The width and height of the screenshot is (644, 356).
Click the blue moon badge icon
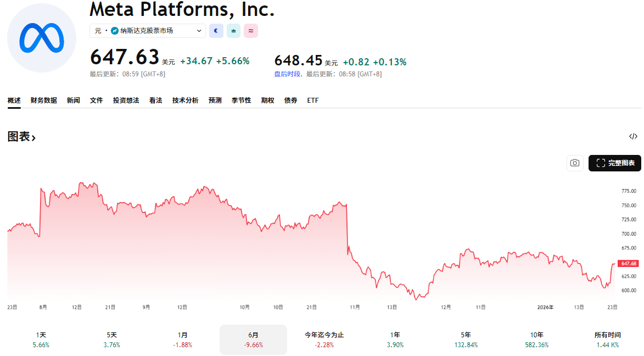pyautogui.click(x=216, y=31)
